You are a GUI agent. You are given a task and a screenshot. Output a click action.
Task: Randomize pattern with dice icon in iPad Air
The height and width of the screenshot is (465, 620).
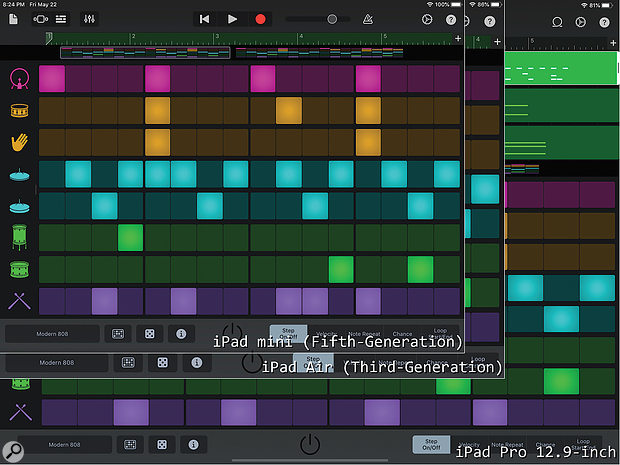[163, 363]
